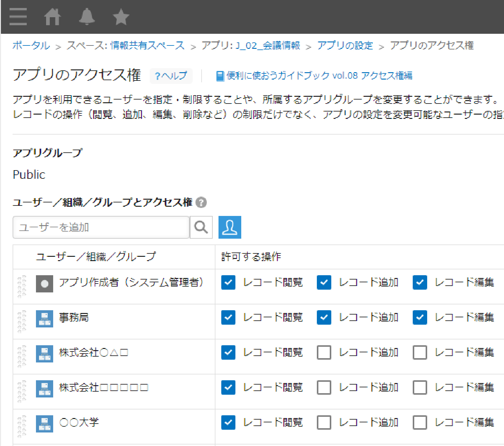Image resolution: width=504 pixels, height=446 pixels.
Task: Uncheck レコード閲覧 for 株式会社□□□□□
Action: [x=228, y=388]
